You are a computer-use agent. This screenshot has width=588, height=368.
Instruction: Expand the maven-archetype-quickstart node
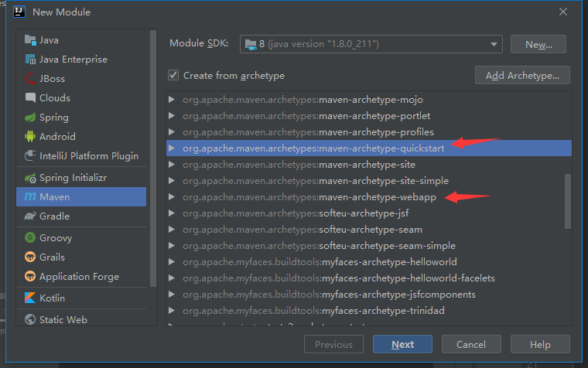coord(172,148)
